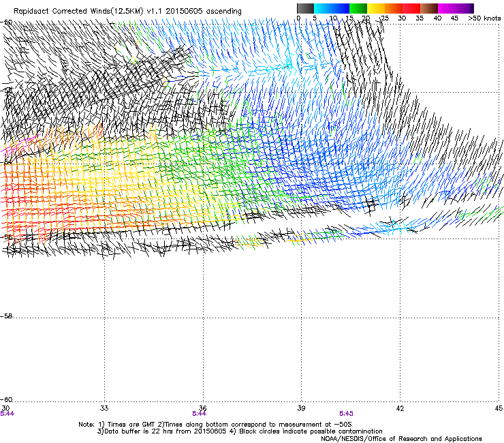Click the date '20150605 ascending' in title
Screen dimensions: 504x443
tap(204, 12)
